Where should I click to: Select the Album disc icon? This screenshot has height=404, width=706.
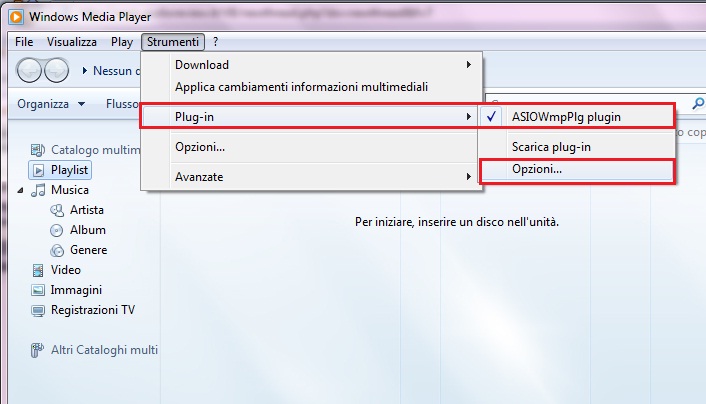pos(57,230)
